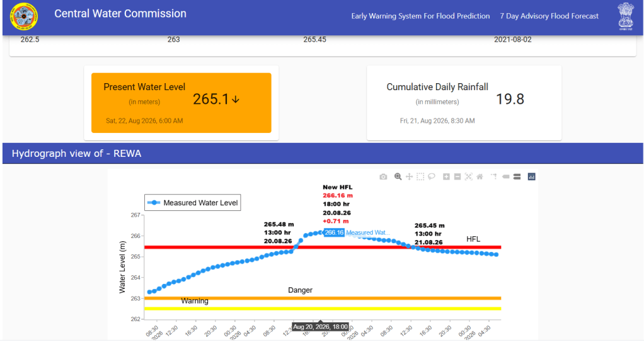Click the 263 value in top row
The width and height of the screenshot is (644, 347).
point(174,40)
